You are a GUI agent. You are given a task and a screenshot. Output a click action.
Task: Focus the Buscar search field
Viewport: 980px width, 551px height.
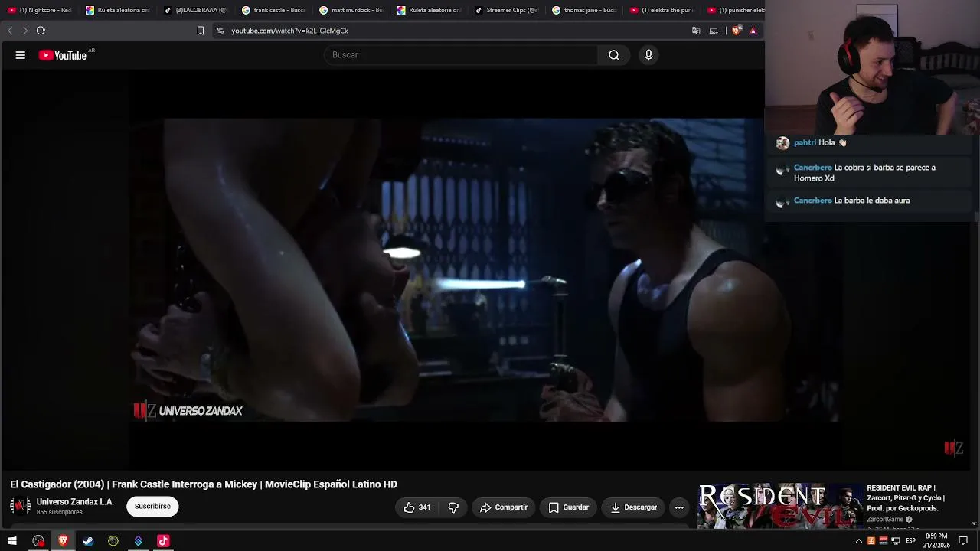462,55
